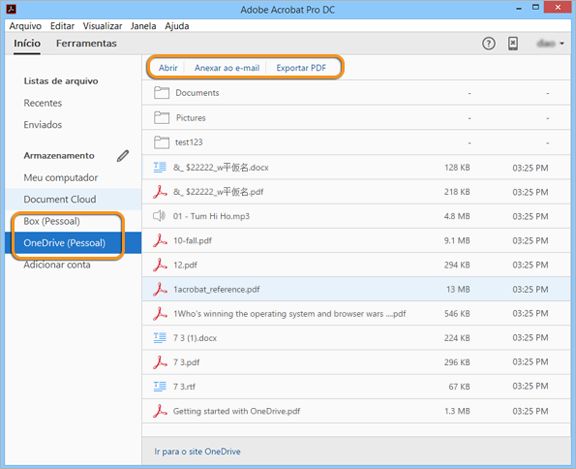Screen dimensions: 576x469
Task: Open the Janela menu
Action: (143, 26)
